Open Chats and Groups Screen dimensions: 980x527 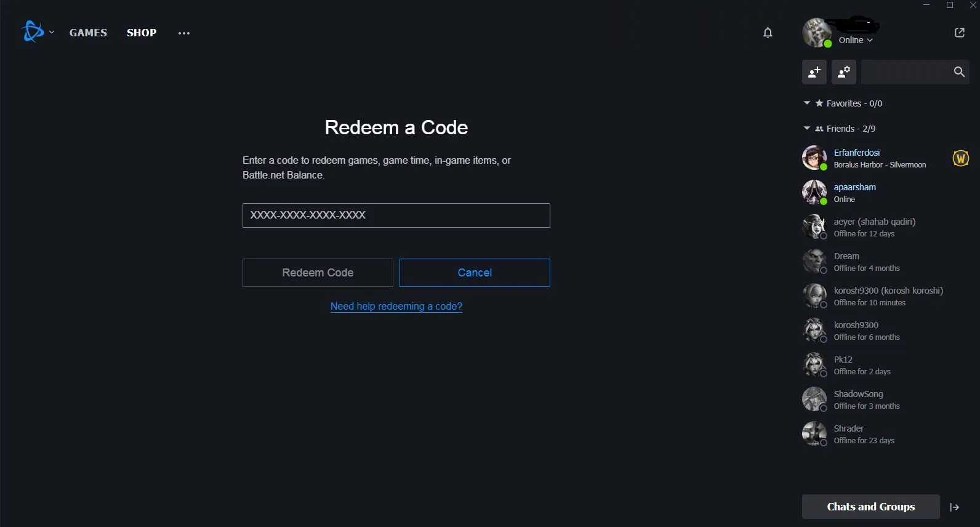click(871, 507)
